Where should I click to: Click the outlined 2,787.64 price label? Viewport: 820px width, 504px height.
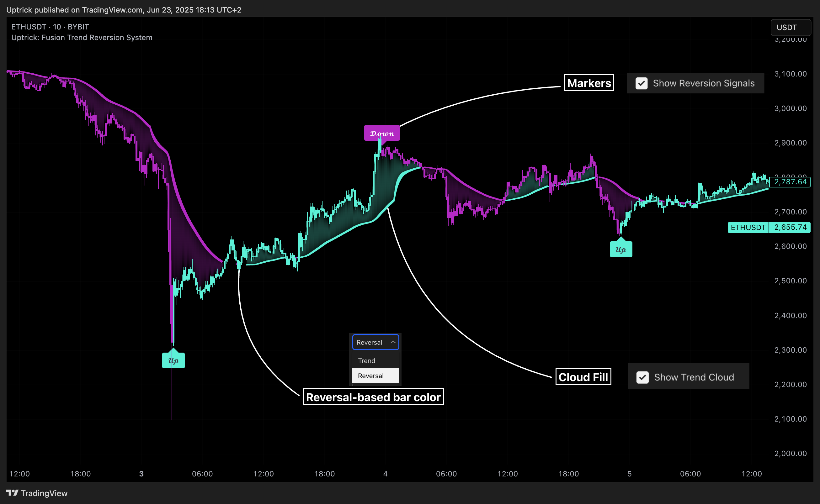[790, 182]
